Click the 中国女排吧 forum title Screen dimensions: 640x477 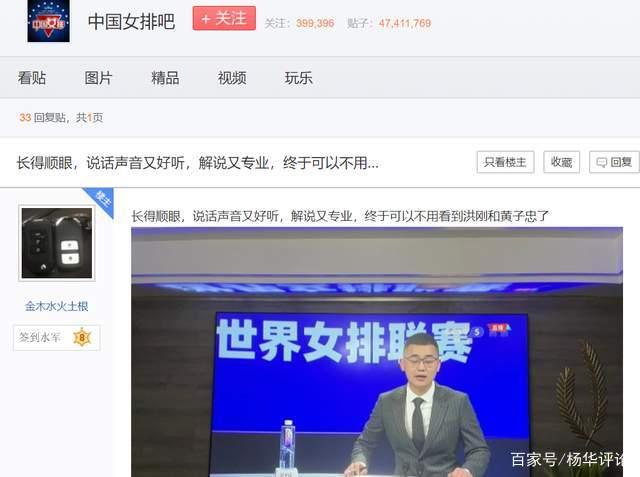[131, 22]
